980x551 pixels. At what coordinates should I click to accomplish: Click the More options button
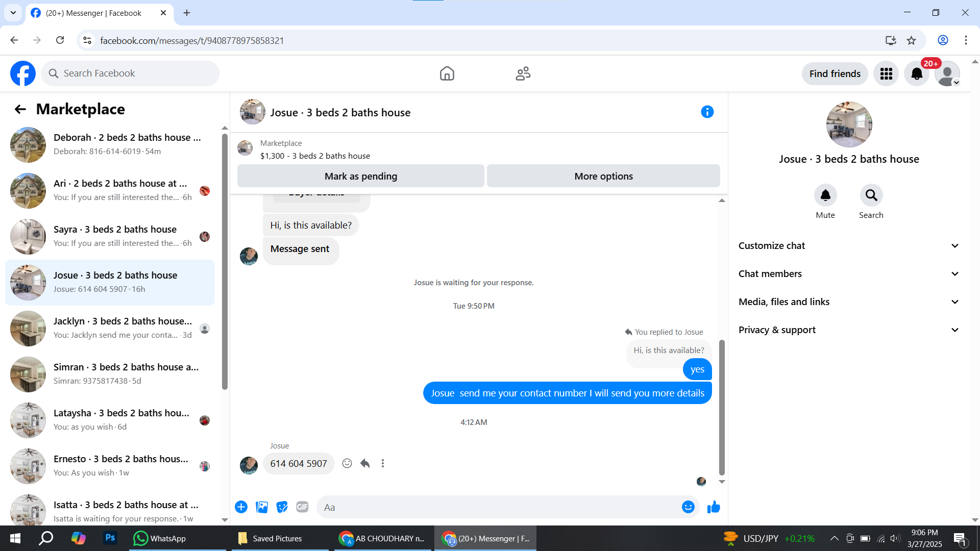click(x=603, y=176)
